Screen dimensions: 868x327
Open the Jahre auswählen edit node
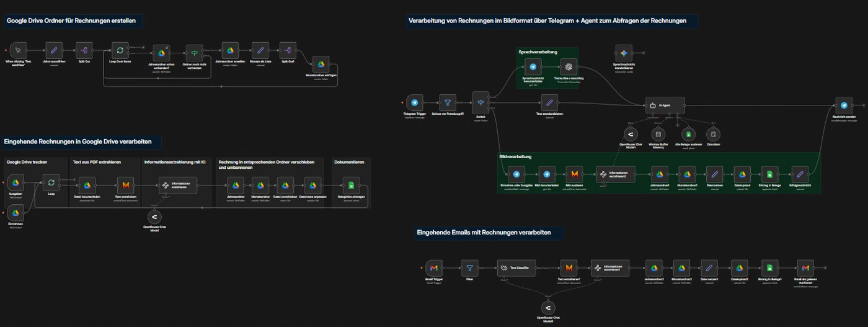54,50
